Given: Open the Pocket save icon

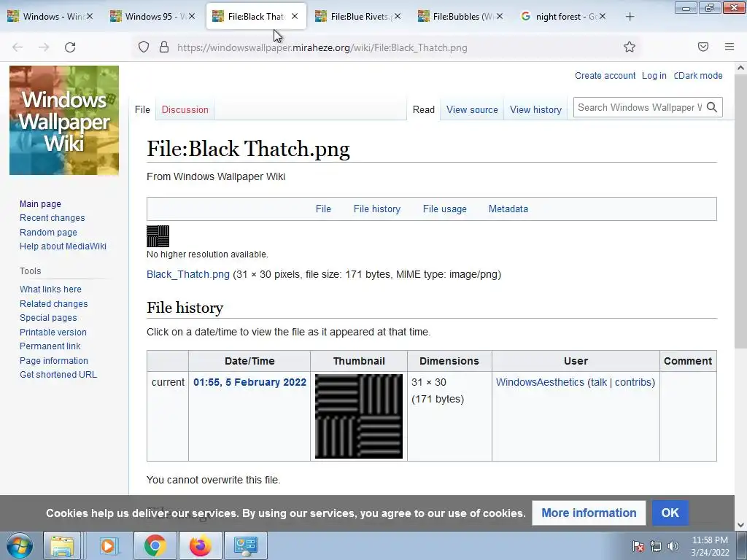Looking at the screenshot, I should [x=703, y=47].
